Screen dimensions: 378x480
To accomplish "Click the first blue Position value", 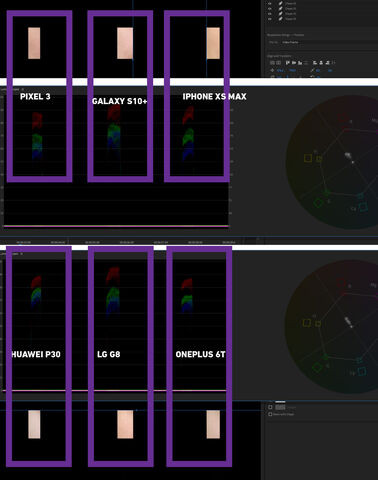I will pos(280,70).
